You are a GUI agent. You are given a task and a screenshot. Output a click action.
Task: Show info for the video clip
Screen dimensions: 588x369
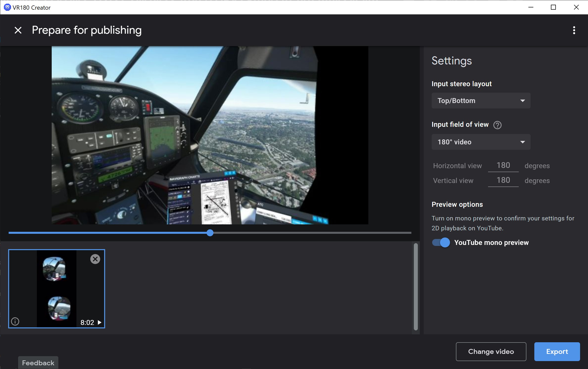click(x=15, y=321)
